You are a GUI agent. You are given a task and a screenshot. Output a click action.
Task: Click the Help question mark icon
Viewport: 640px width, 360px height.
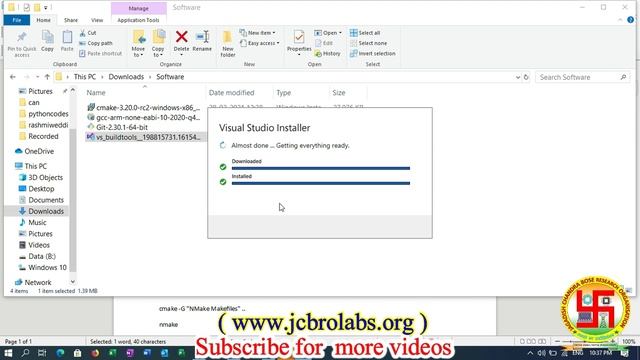point(631,20)
